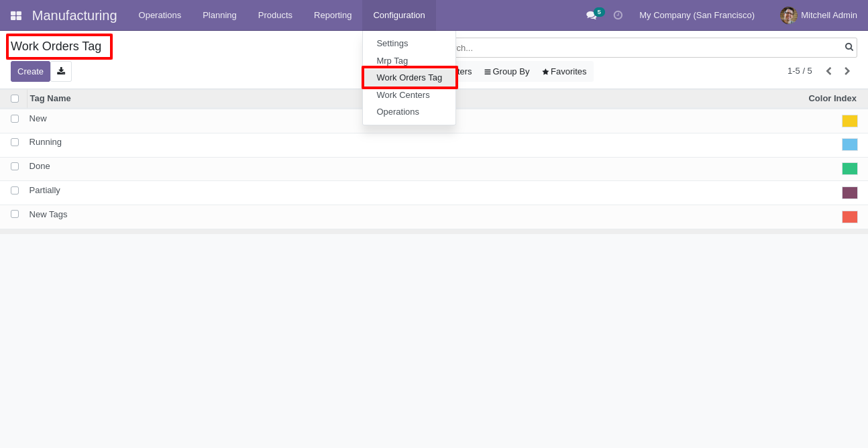
Task: Open the Operations top menu
Action: [x=160, y=15]
